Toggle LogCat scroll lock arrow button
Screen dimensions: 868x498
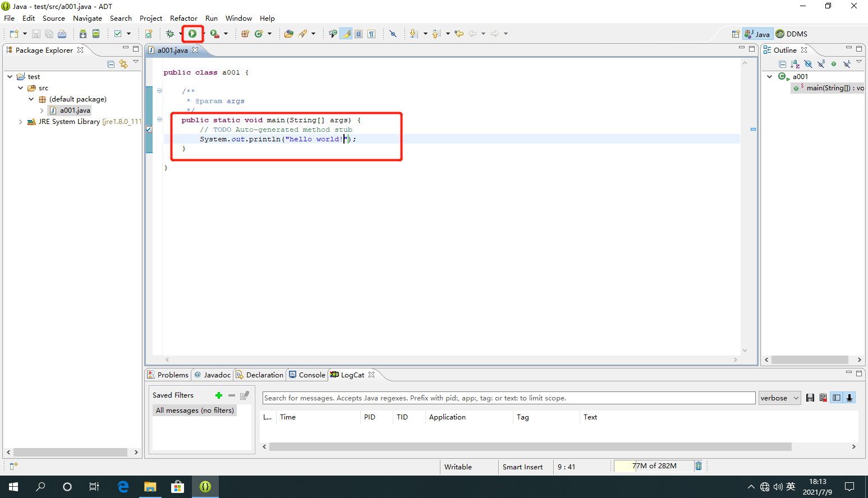(849, 398)
